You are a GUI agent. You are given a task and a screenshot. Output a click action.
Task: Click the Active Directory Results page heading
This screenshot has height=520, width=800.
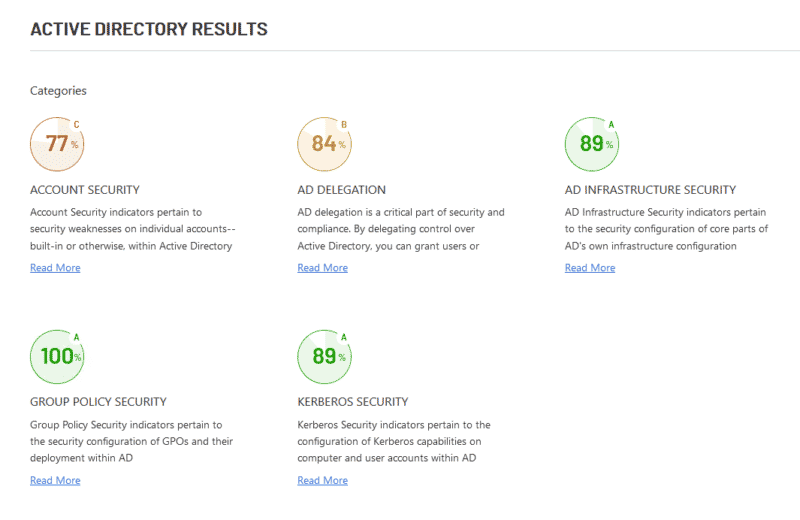click(149, 29)
